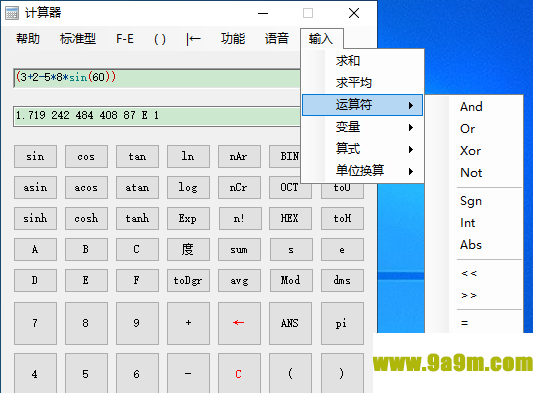Click the red backspace arrow button

[x=239, y=323]
